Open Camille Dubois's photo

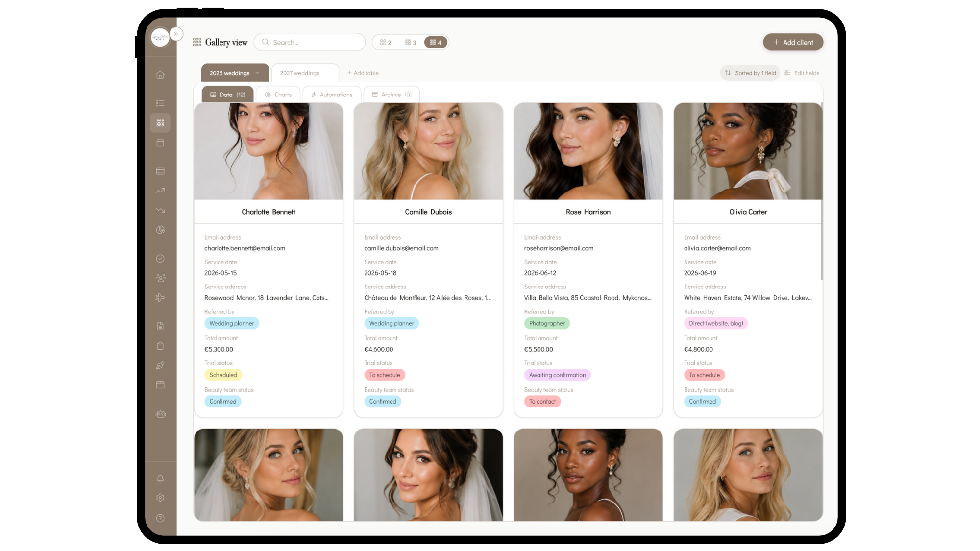(x=428, y=151)
